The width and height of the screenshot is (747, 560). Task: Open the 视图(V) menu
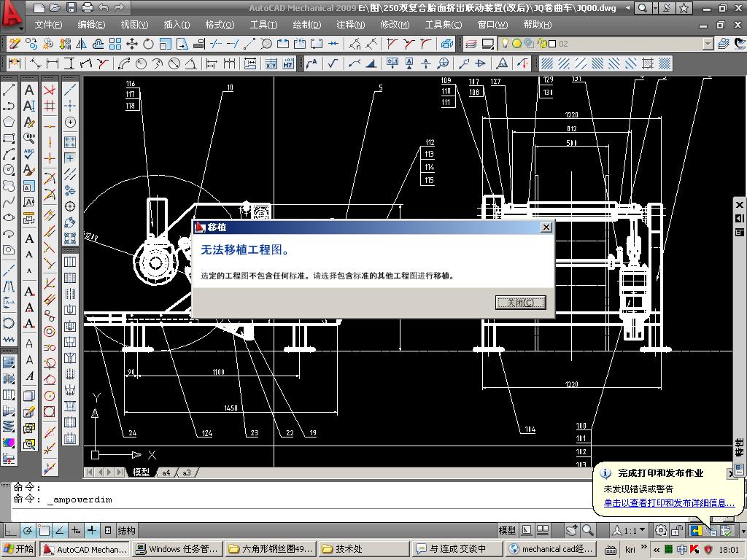click(x=134, y=25)
